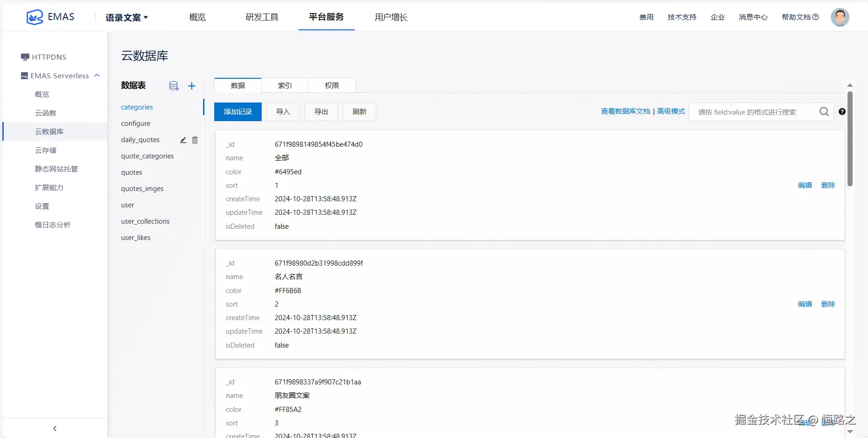This screenshot has height=438, width=868.
Task: Open the 查看数据库文档 link
Action: click(x=625, y=111)
